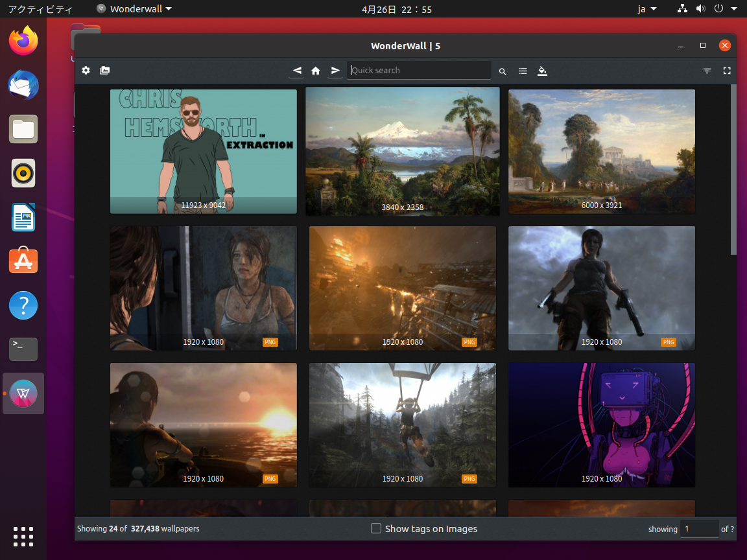The width and height of the screenshot is (747, 560).
Task: Open WonderWall settings via gear icon
Action: click(86, 71)
